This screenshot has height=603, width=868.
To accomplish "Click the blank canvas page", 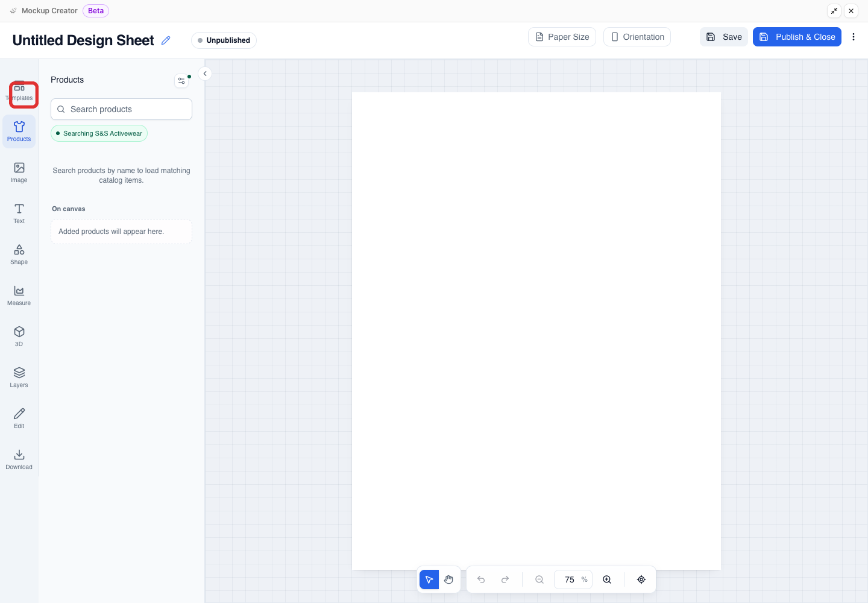I will pyautogui.click(x=536, y=331).
